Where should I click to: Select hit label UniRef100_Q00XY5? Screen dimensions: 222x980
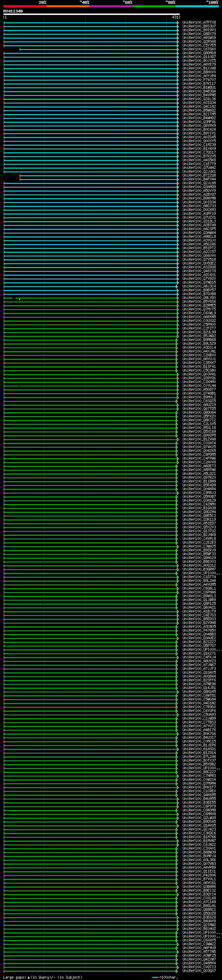pos(199,141)
